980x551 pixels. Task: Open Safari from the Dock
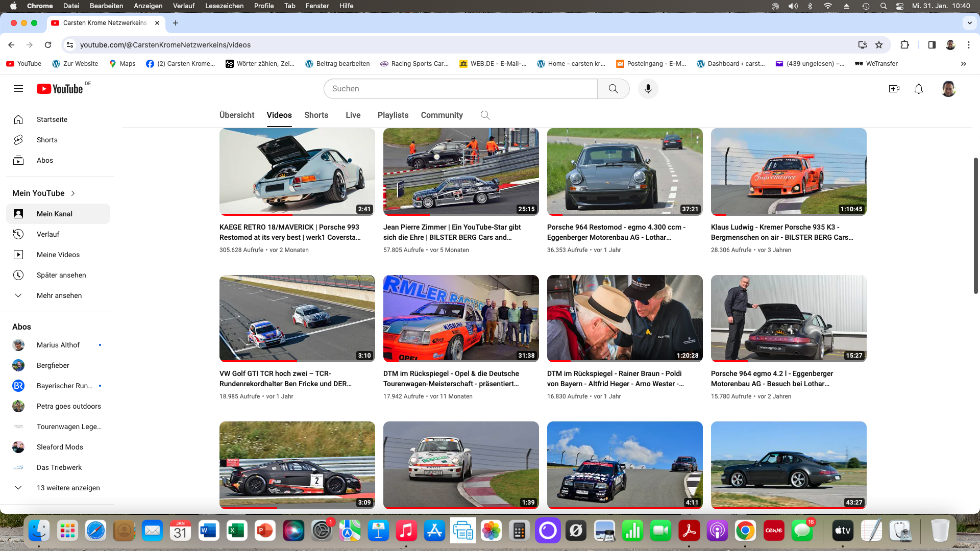(x=95, y=531)
